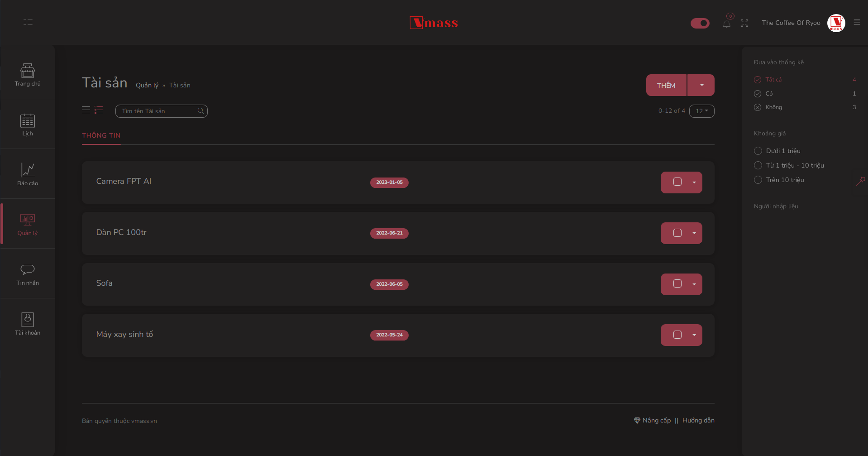Open the Báo cáo report chart icon
Screen dimensions: 868x456
(28, 170)
